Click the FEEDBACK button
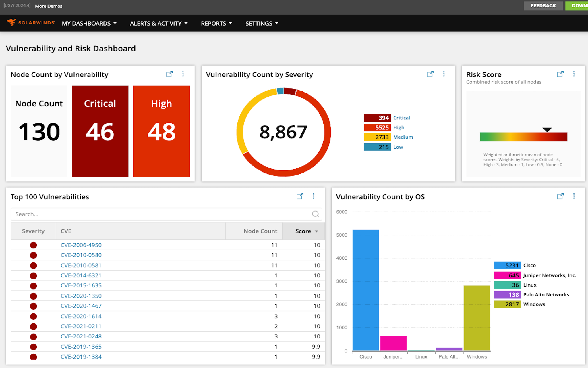Viewport: 588px width, 368px height. pyautogui.click(x=543, y=5)
